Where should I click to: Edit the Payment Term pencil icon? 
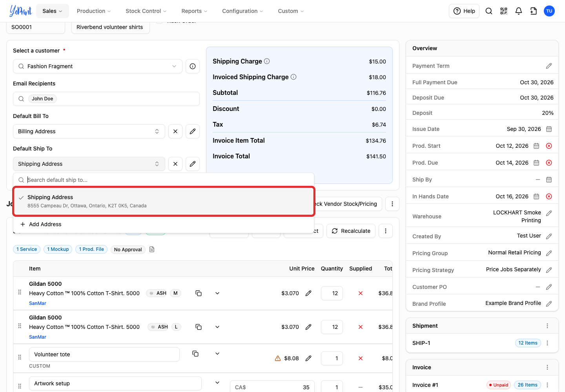tap(549, 66)
